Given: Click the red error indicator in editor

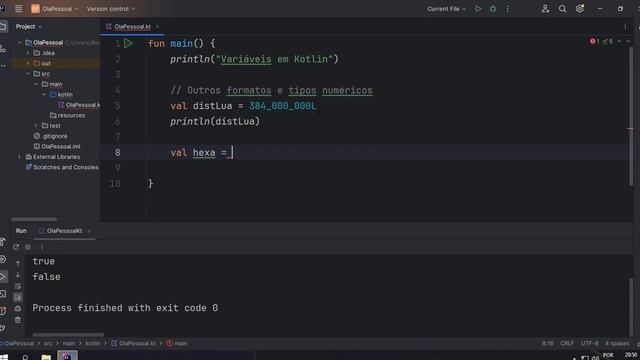Looking at the screenshot, I should coord(595,41).
